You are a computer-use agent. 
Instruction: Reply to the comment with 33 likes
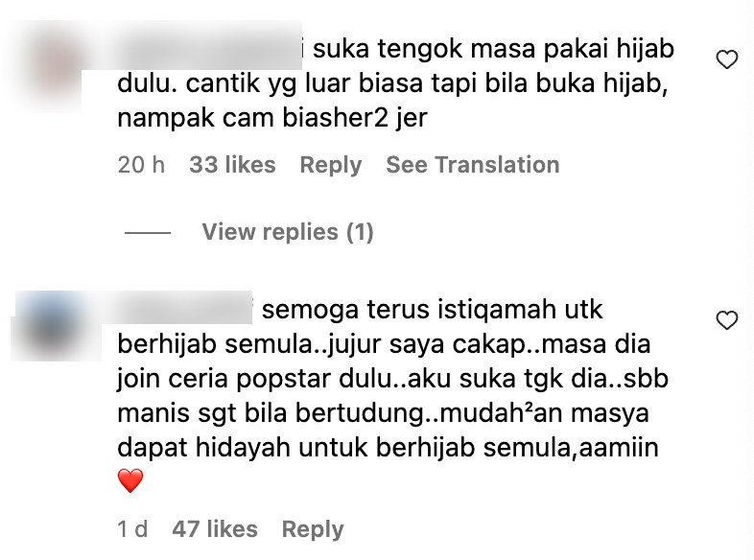click(331, 165)
